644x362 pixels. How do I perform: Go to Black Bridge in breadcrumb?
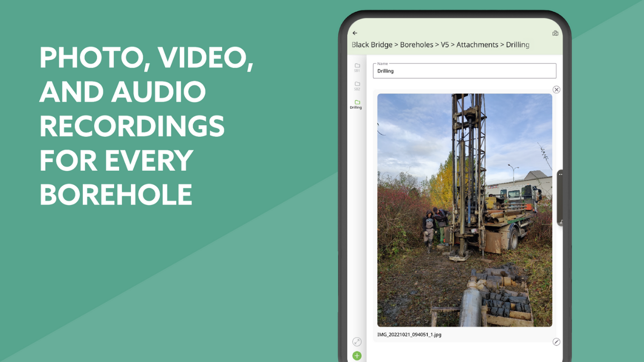tap(372, 45)
